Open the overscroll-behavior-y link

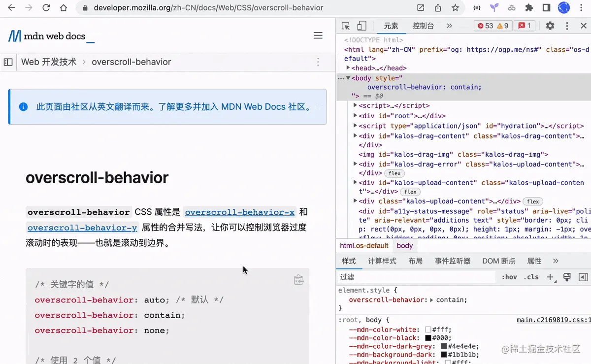click(82, 228)
